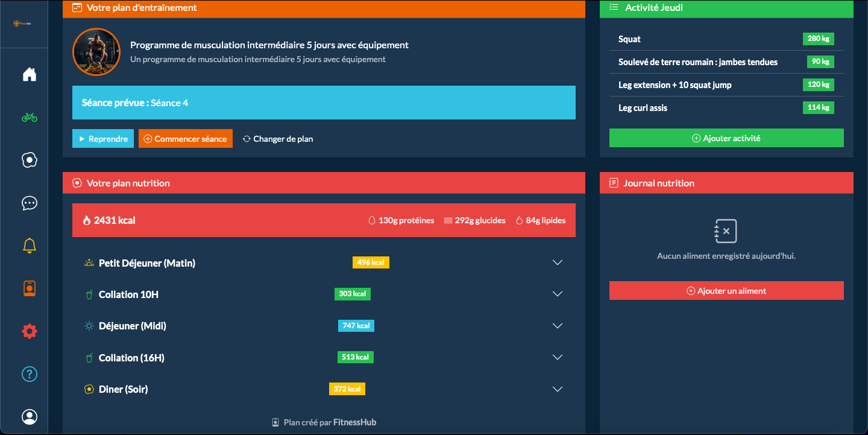Screen dimensions: 868x435
Task: Open help via the question mark icon
Action: point(29,373)
